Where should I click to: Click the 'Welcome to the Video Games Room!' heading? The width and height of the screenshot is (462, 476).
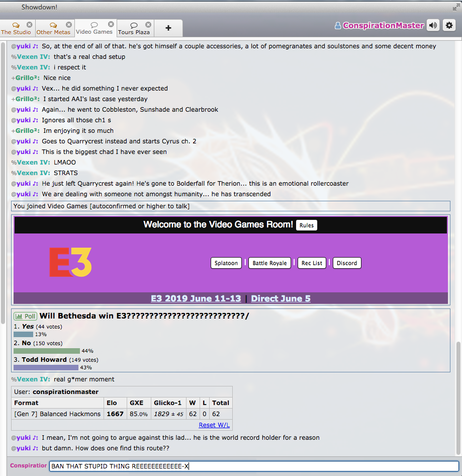point(218,224)
